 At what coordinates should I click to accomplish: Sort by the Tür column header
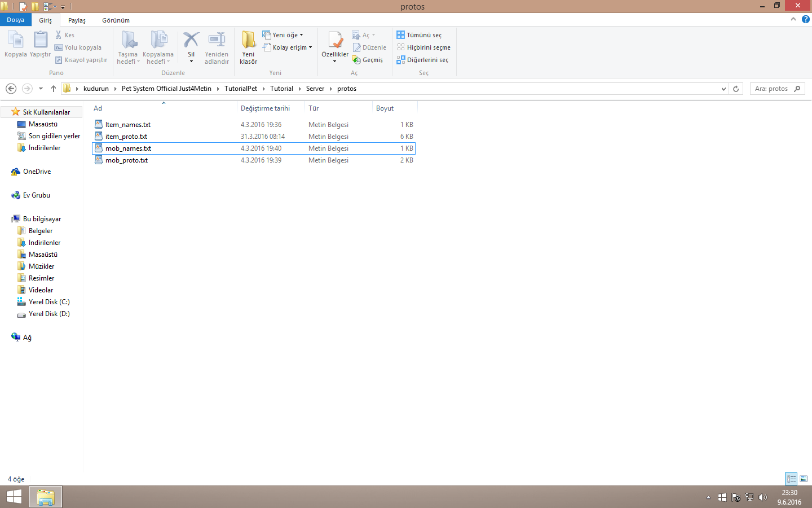click(338, 108)
